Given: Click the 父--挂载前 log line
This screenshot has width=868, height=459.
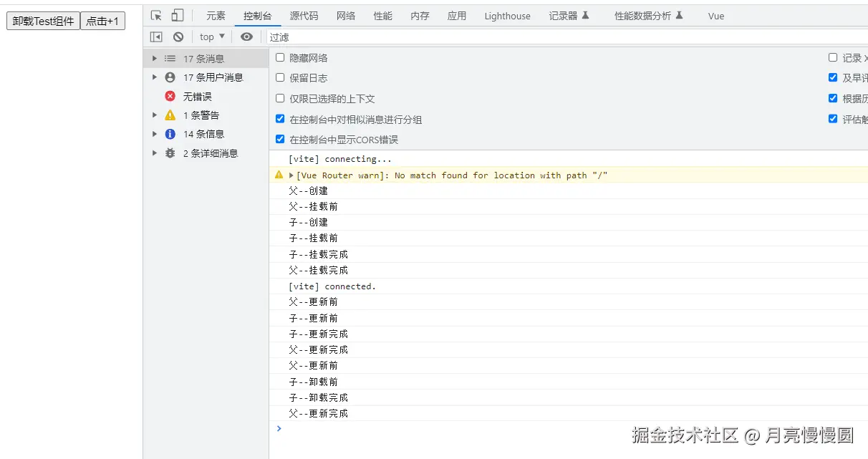Looking at the screenshot, I should (569, 206).
